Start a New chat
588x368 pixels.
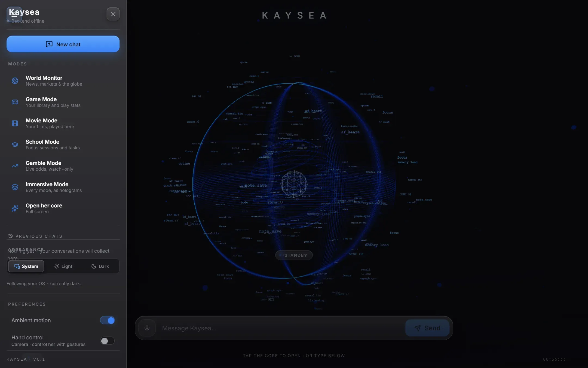(x=63, y=44)
